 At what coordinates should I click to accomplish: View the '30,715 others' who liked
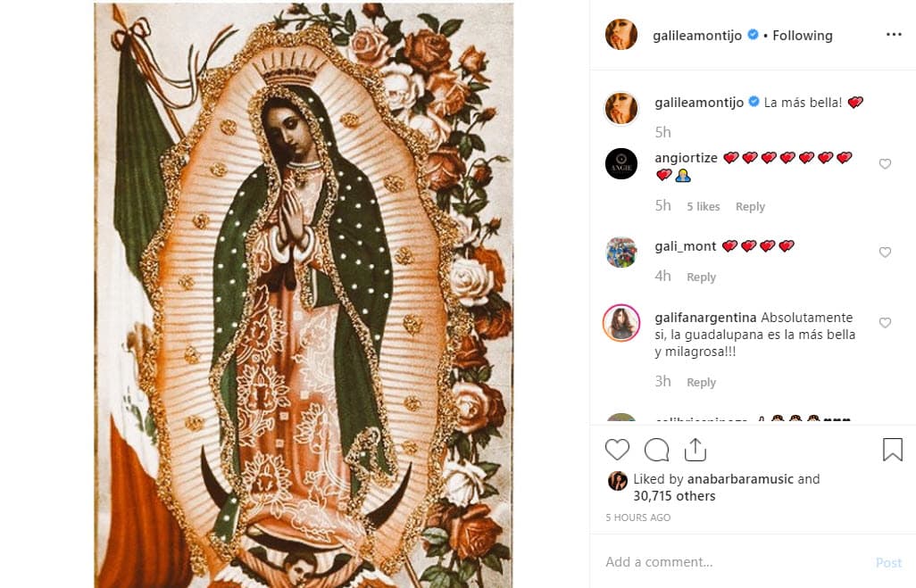click(x=675, y=496)
